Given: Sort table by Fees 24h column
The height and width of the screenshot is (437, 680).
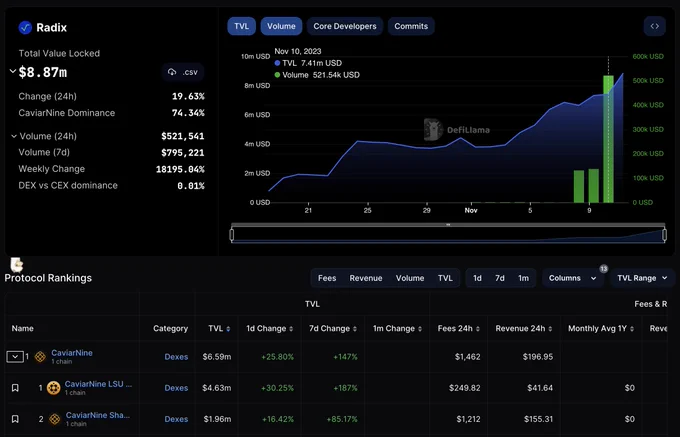Looking at the screenshot, I should pyautogui.click(x=459, y=329).
